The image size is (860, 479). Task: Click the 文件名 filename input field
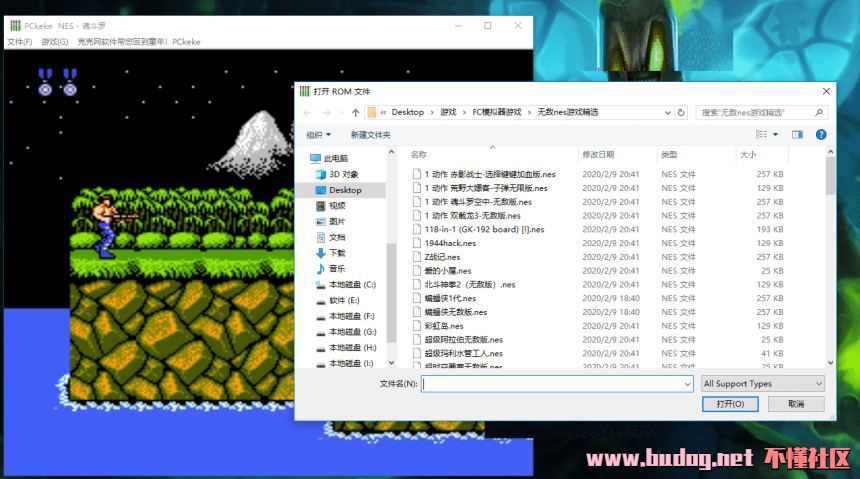550,384
